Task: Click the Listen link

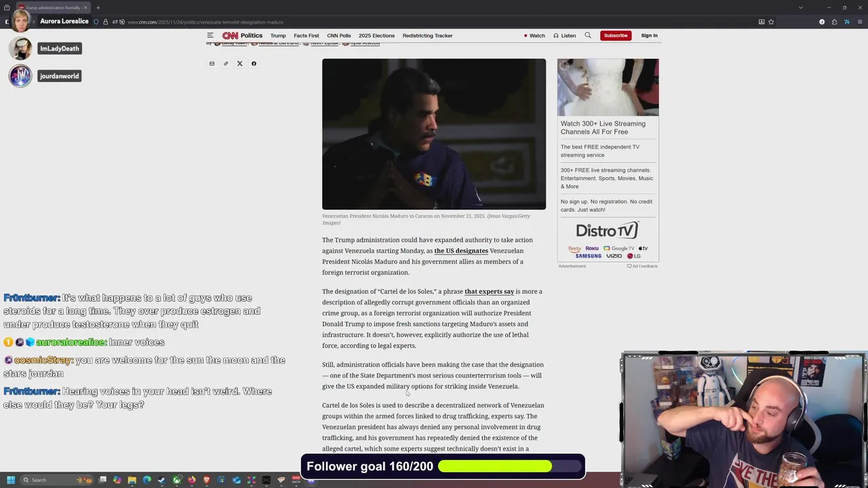Action: 565,35
